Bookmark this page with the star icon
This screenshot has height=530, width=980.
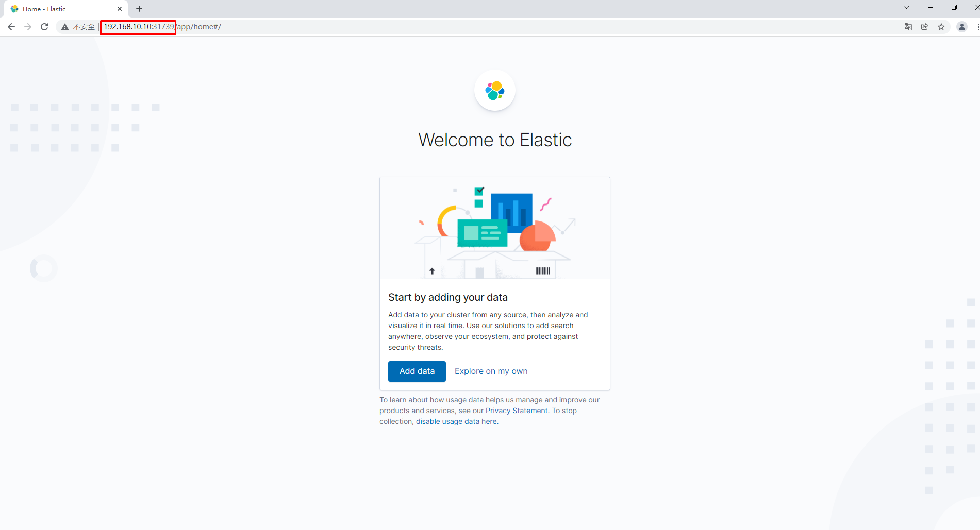941,27
